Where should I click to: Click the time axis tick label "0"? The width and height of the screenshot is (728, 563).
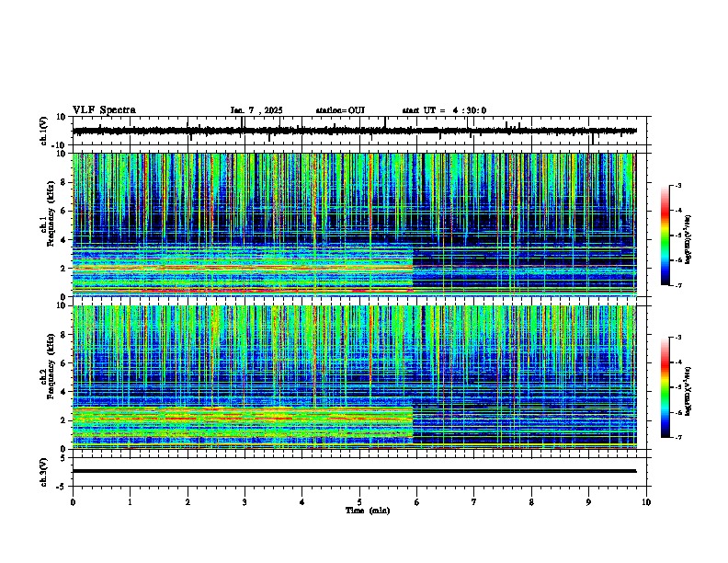pos(73,502)
